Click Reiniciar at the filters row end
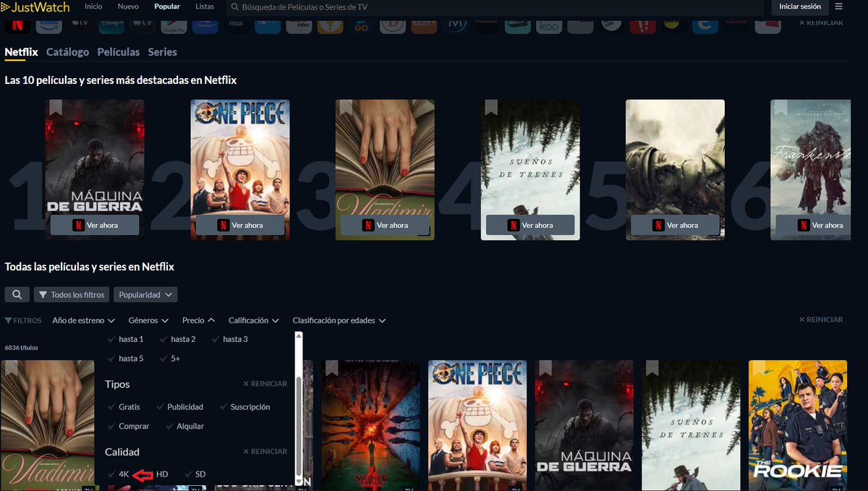The image size is (868, 491). 820,320
